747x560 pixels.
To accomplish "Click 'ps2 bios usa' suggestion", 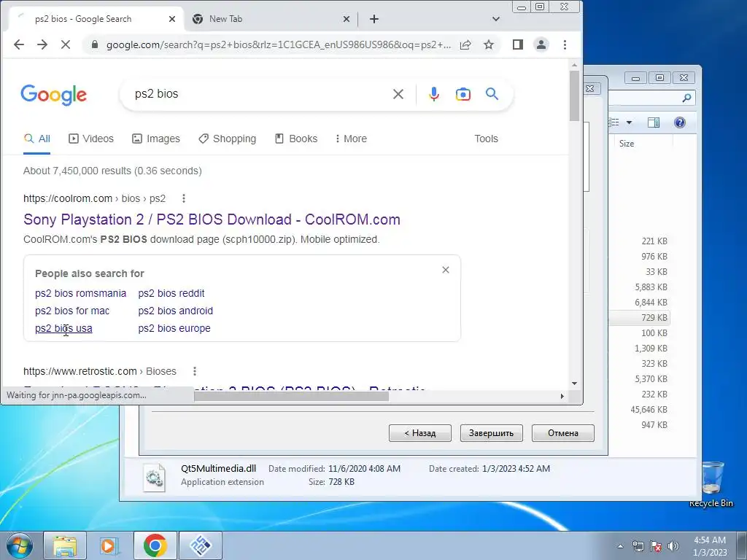I will (63, 329).
